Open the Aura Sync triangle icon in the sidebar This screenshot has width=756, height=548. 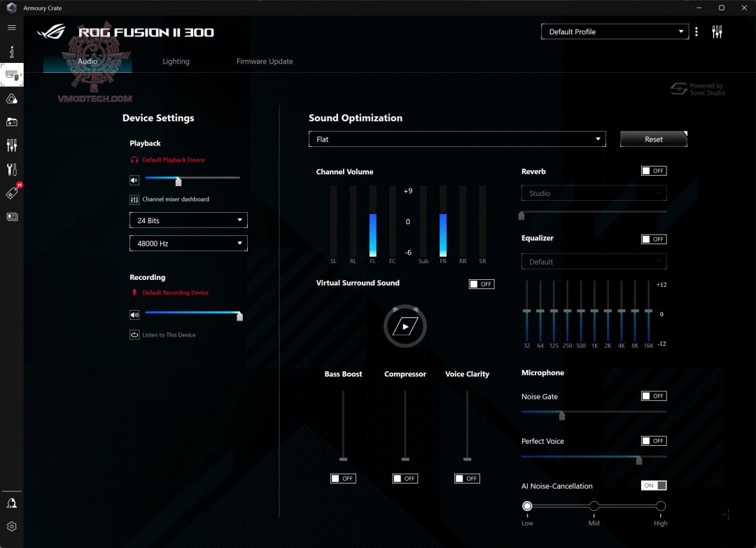point(12,99)
